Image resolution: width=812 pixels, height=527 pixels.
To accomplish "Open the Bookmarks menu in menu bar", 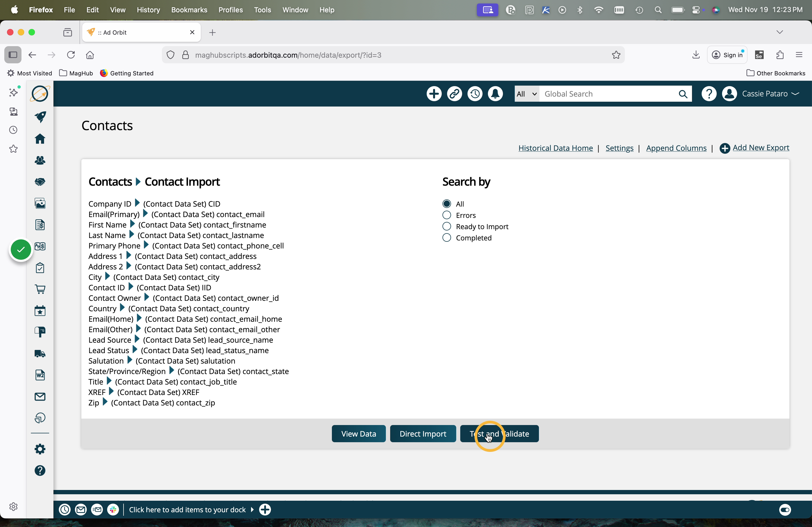I will tap(189, 10).
